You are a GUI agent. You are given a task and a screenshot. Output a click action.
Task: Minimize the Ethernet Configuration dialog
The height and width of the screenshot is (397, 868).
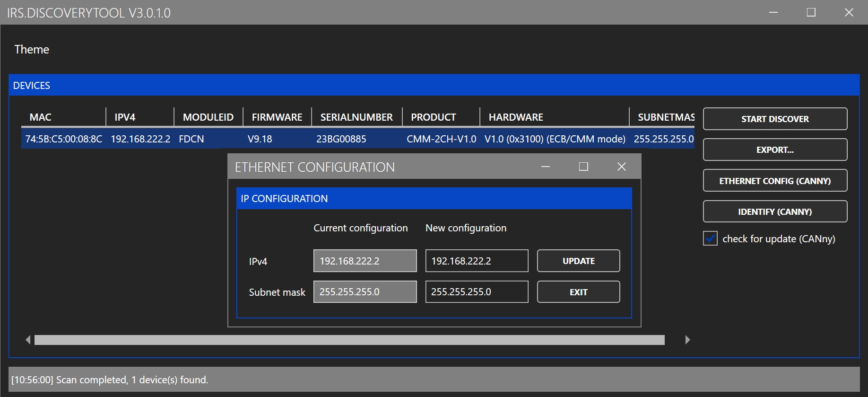point(546,167)
